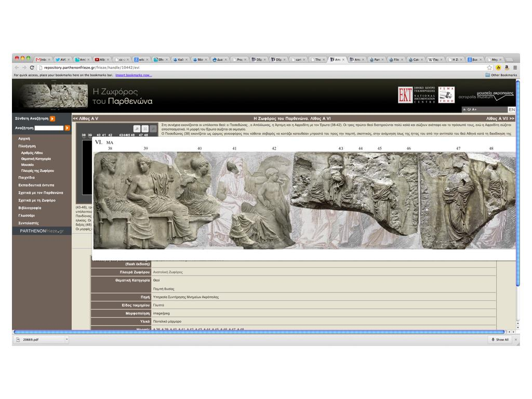This screenshot has height=399, width=532.
Task: Go to next stone Λίθος Α VII
Action: [500, 118]
